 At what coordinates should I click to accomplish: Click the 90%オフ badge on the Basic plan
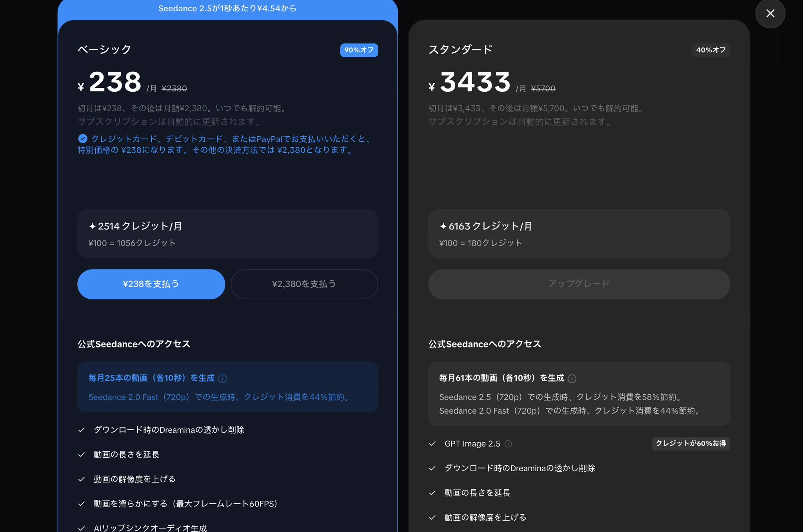pos(359,50)
